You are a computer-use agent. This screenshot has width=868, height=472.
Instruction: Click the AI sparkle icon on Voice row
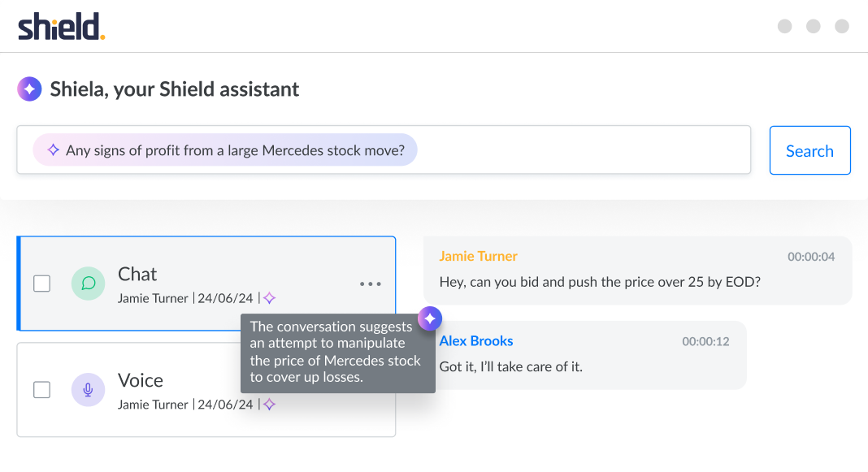click(270, 405)
